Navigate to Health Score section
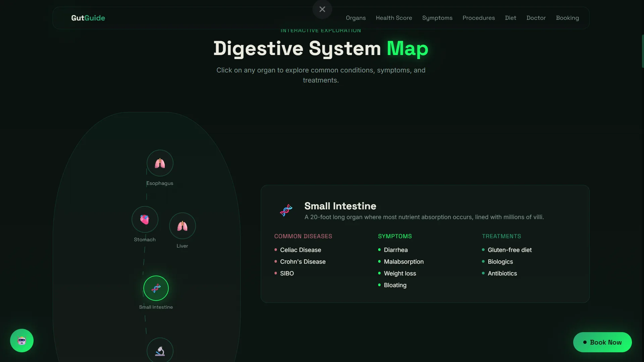Image resolution: width=644 pixels, height=362 pixels. pos(394,18)
